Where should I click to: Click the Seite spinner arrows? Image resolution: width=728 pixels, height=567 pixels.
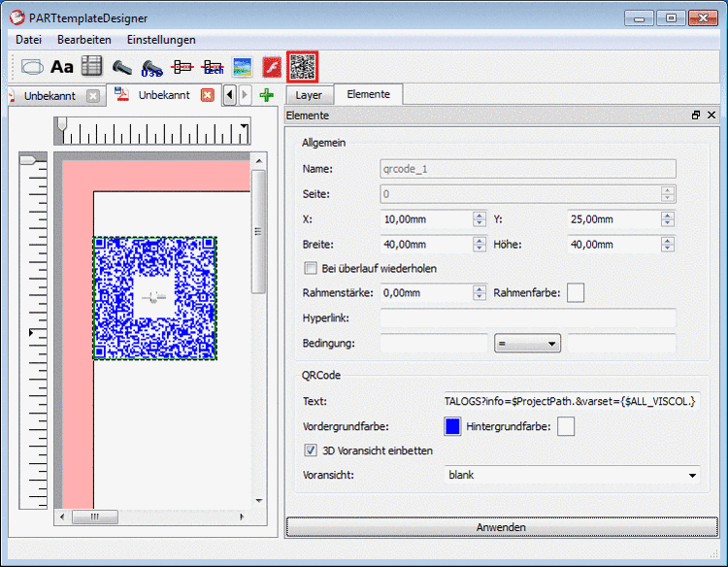coord(667,194)
